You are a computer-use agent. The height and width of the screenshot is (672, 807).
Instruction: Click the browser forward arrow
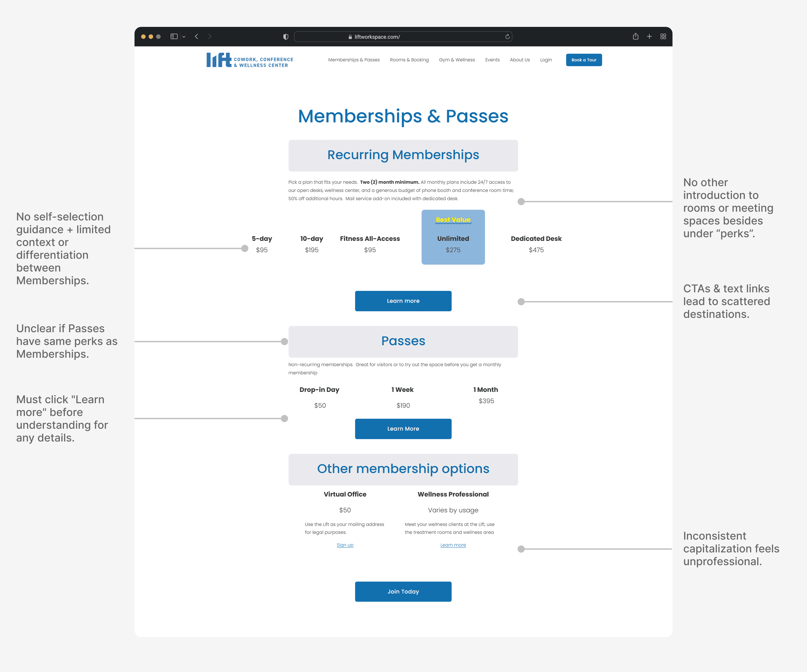click(210, 37)
